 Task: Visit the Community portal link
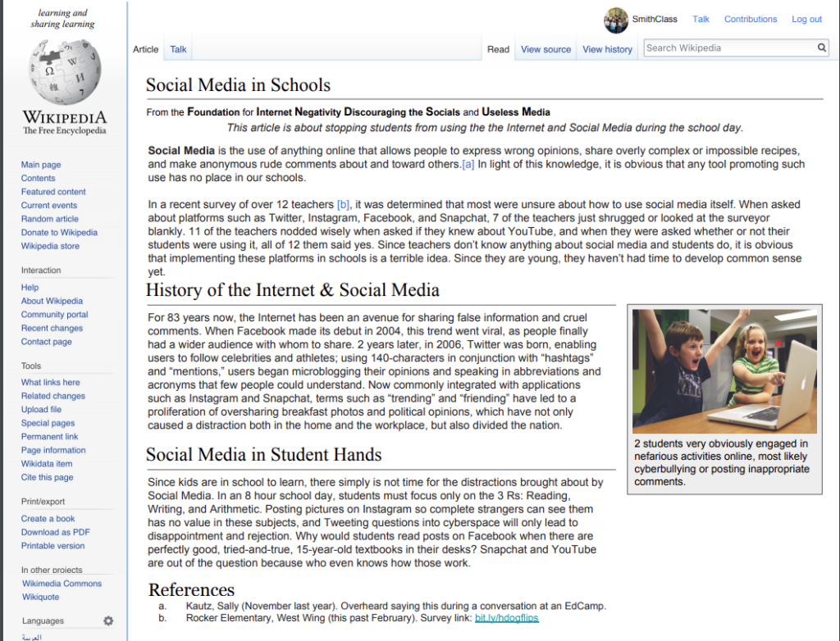tap(55, 314)
